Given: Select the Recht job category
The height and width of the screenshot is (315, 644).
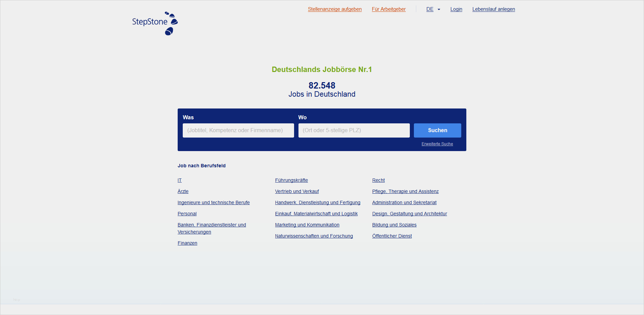Looking at the screenshot, I should point(378,180).
